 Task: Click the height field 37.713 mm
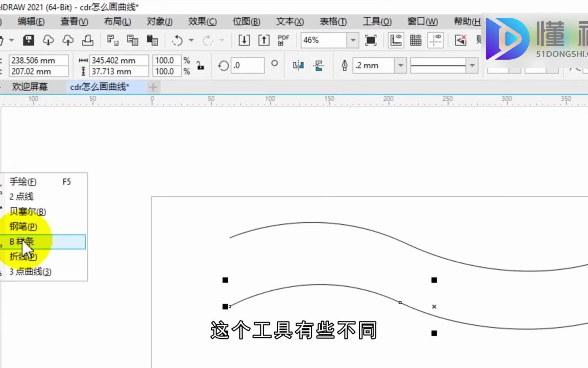[x=119, y=71]
